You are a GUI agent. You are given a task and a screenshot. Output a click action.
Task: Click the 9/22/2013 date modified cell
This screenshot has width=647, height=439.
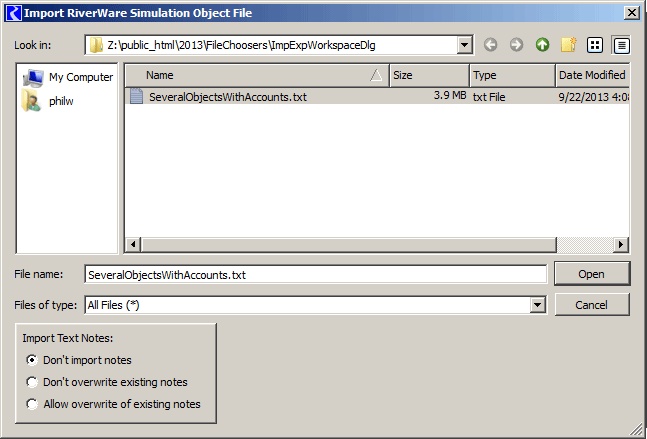[593, 97]
